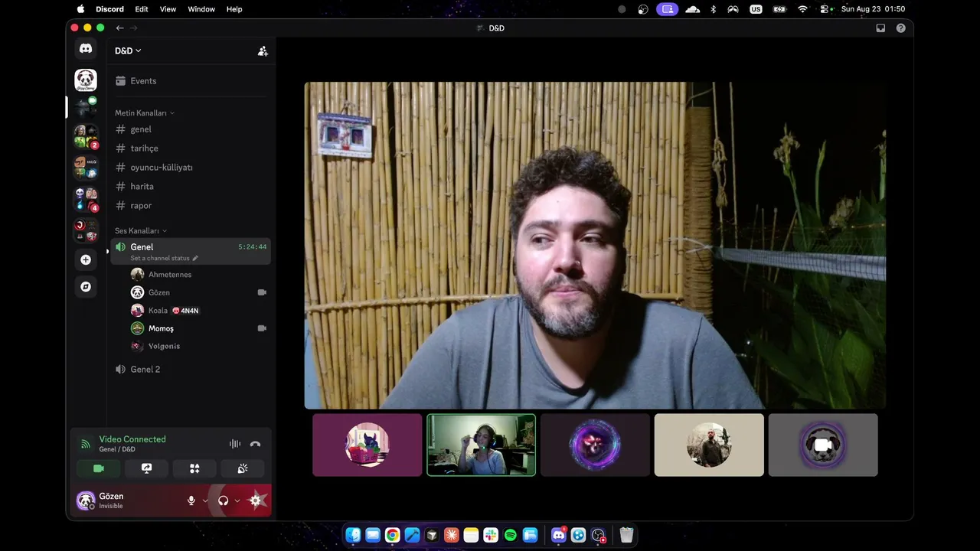Launch Google Chrome from the Dock
This screenshot has height=551, width=980.
pos(392,536)
